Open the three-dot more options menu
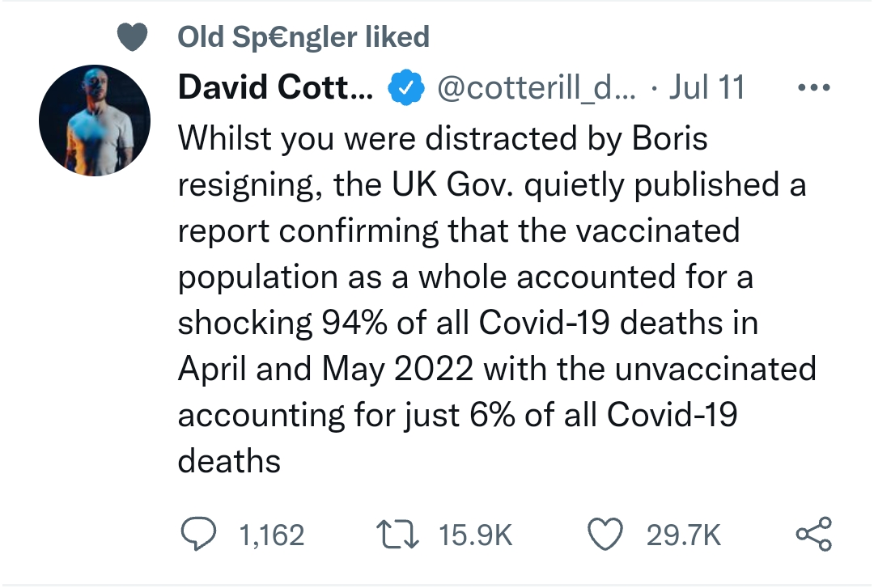Image resolution: width=874 pixels, height=588 pixels. coord(814,87)
